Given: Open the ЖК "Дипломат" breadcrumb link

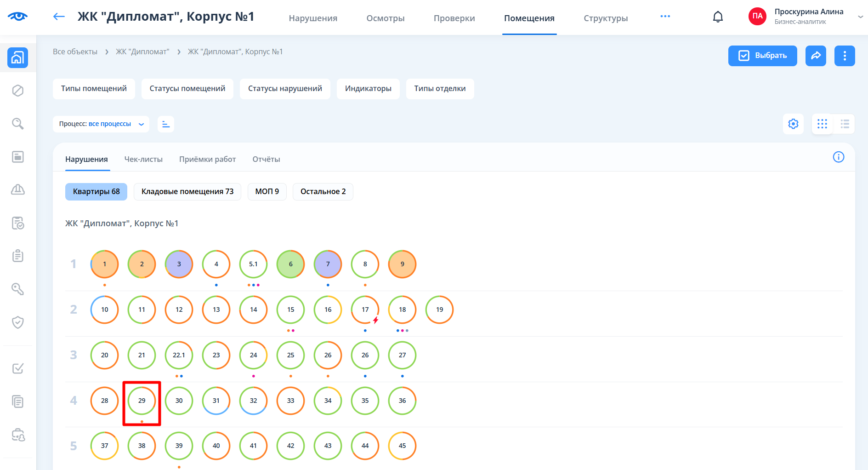Looking at the screenshot, I should coord(142,52).
